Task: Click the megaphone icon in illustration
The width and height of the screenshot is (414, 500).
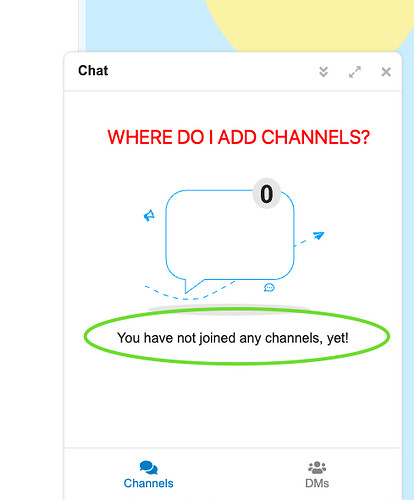Action: click(149, 216)
